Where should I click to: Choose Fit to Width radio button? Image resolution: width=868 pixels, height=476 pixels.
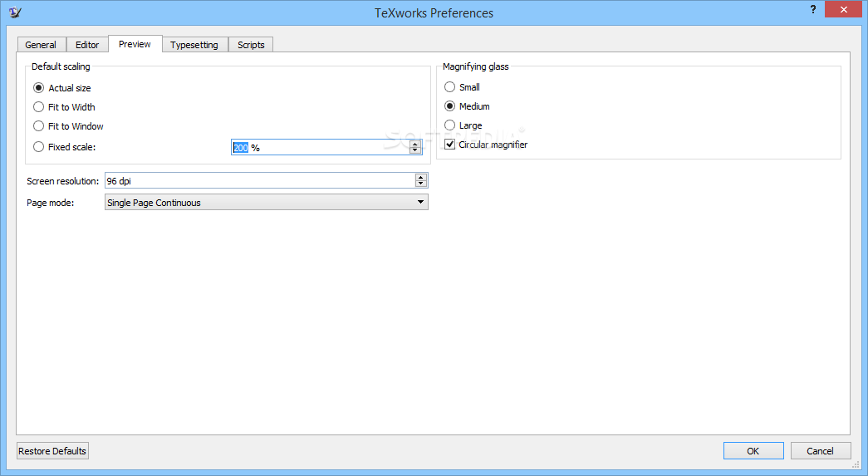click(x=64, y=107)
